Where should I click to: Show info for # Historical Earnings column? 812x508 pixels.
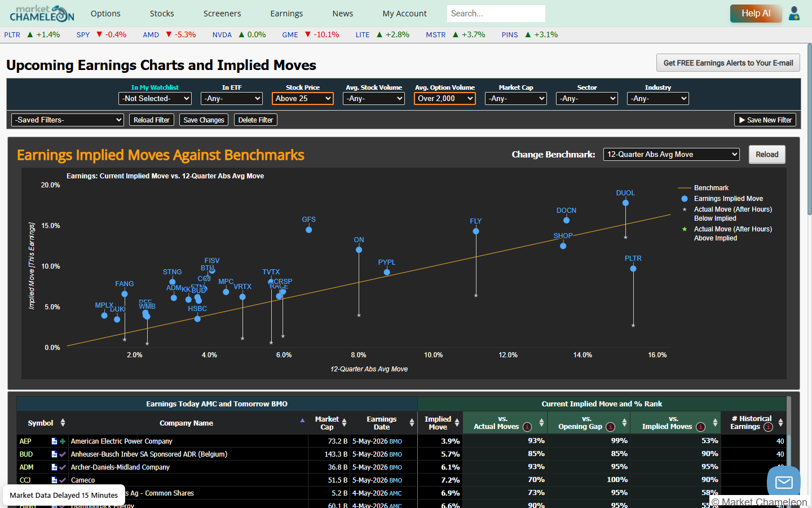768,427
